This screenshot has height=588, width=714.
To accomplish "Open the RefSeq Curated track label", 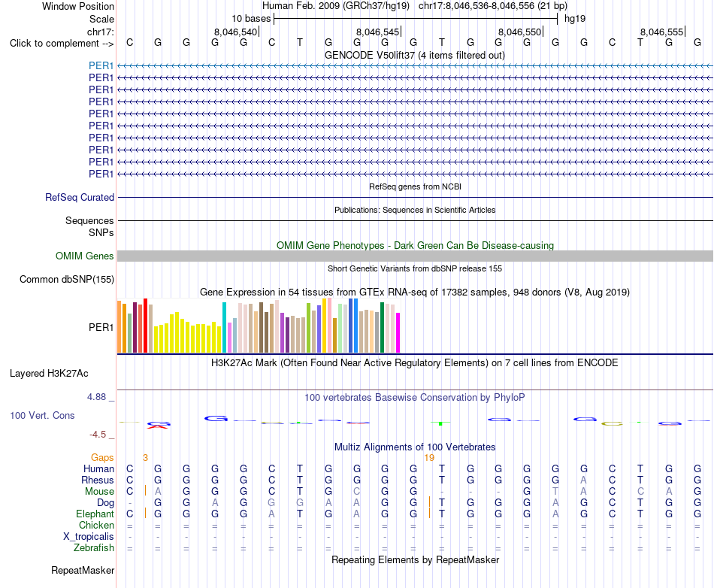I will click(x=79, y=197).
